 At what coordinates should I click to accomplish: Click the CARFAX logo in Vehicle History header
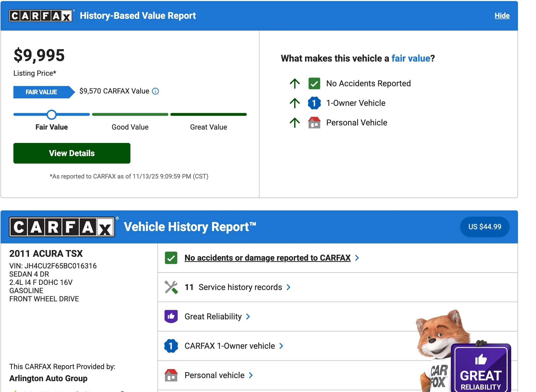62,227
